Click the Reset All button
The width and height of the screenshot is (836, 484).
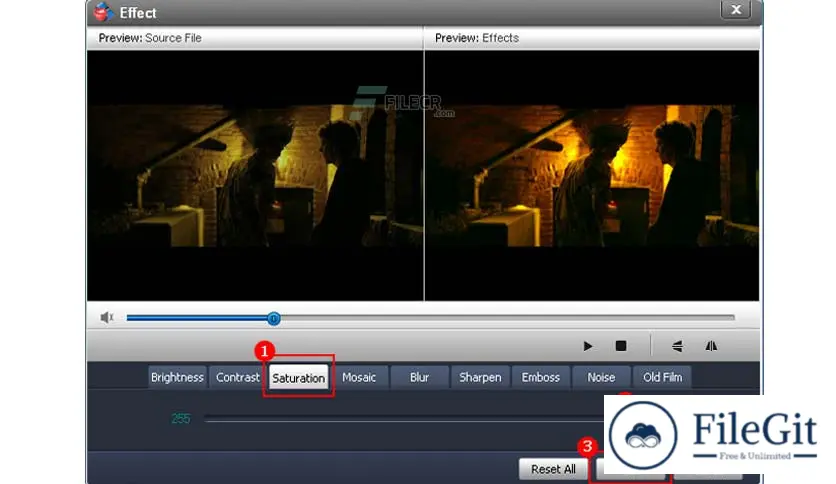553,469
